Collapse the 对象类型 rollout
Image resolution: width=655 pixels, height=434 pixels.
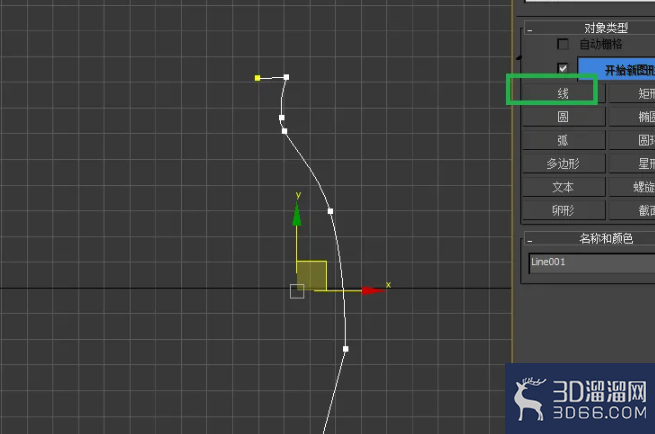point(530,30)
